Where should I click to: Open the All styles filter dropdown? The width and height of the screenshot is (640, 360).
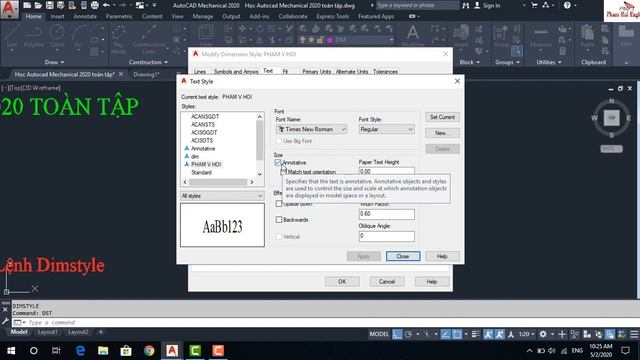click(x=222, y=196)
